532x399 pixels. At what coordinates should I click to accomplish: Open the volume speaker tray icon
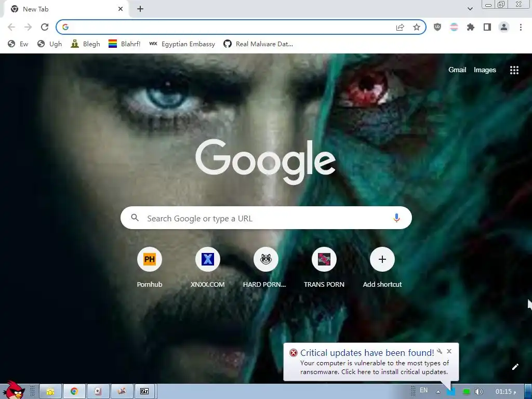478,392
